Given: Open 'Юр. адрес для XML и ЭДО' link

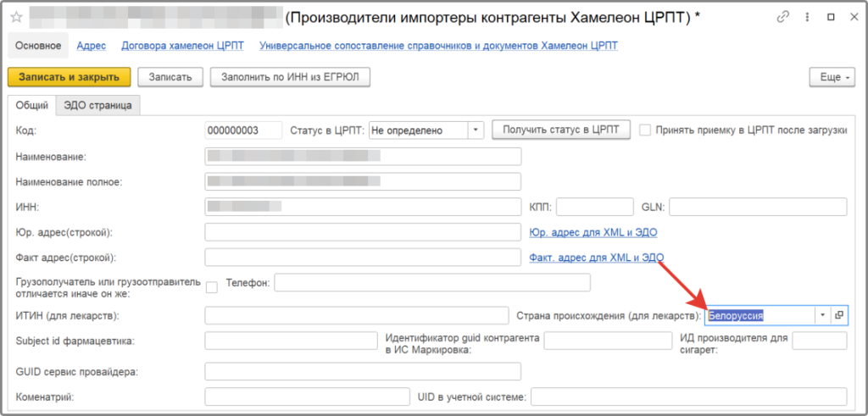Looking at the screenshot, I should point(593,232).
